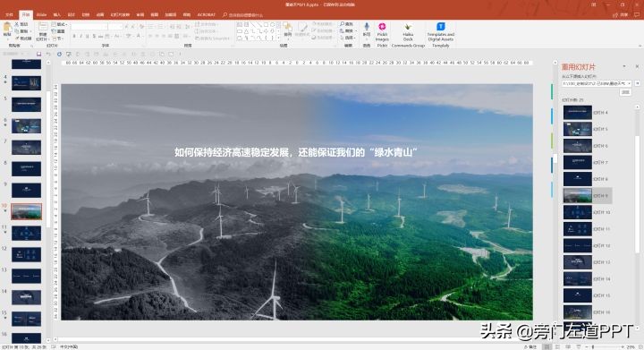The width and height of the screenshot is (644, 350).
Task: Collapse the ribbon with chevron
Action: click(x=640, y=46)
